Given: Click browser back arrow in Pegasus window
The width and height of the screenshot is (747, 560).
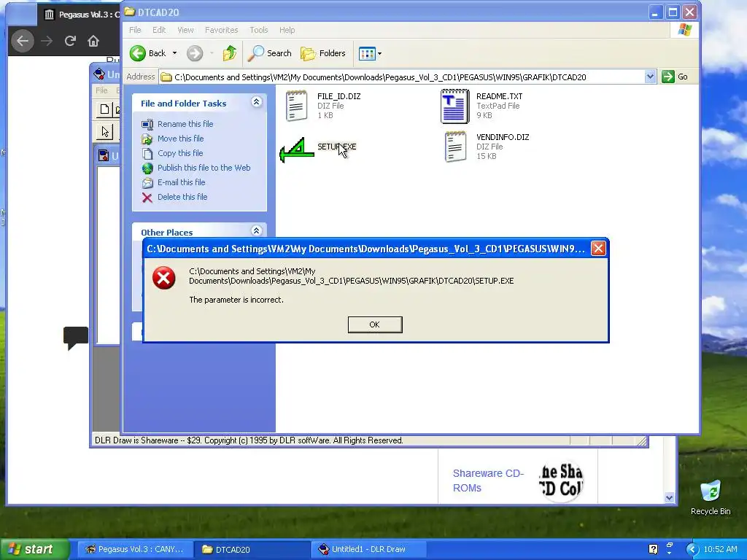Looking at the screenshot, I should [x=23, y=41].
